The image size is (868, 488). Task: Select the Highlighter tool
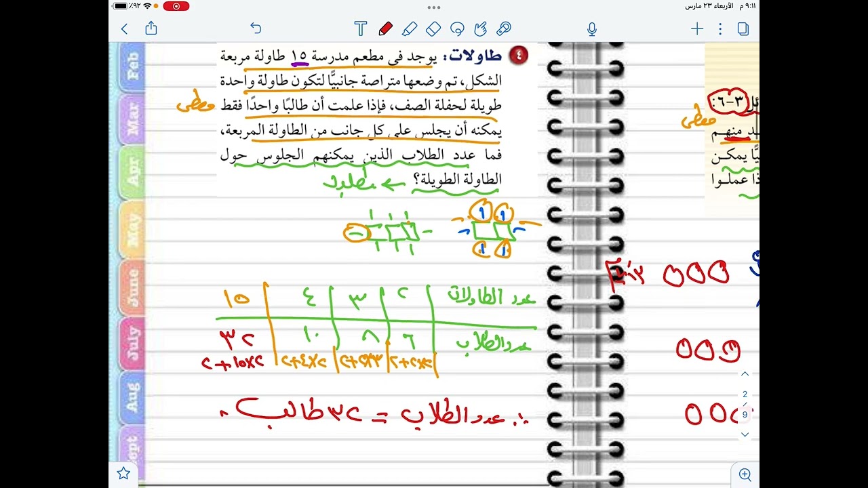410,28
